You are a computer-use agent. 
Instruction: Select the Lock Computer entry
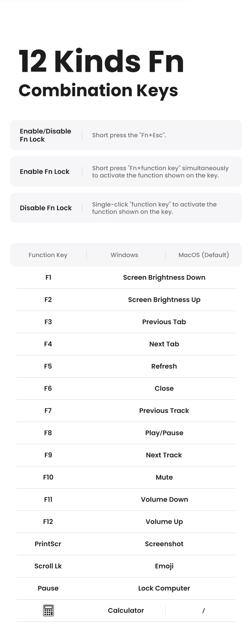click(x=164, y=588)
